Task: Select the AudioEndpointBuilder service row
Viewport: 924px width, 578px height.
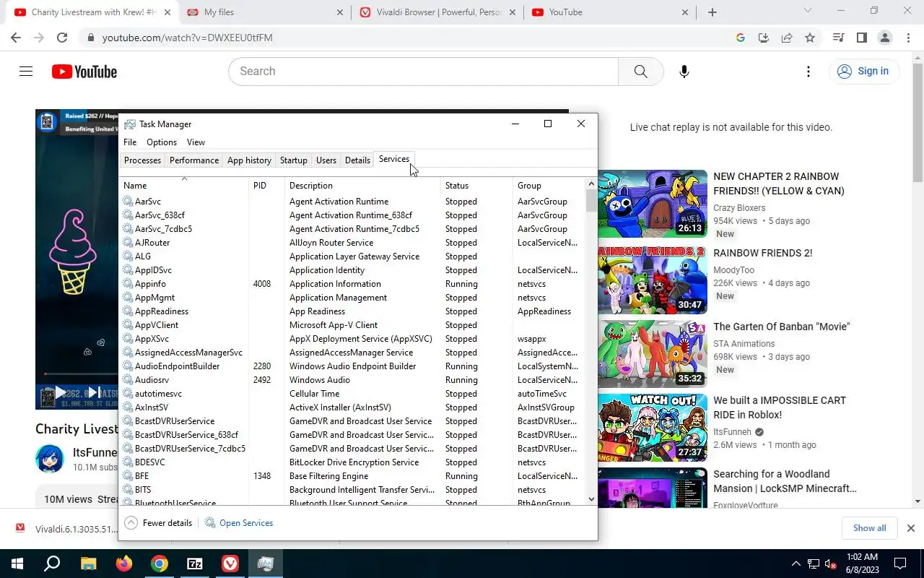Action: [x=352, y=366]
